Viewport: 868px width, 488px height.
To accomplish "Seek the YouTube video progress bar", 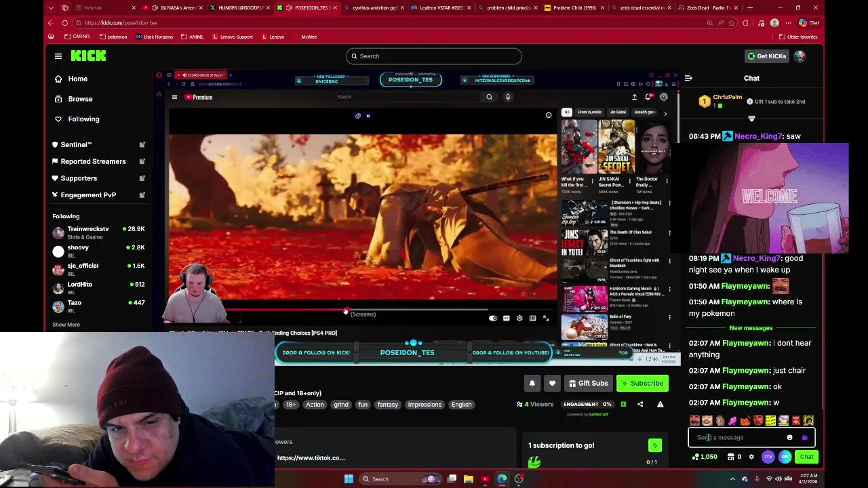I will pyautogui.click(x=363, y=309).
